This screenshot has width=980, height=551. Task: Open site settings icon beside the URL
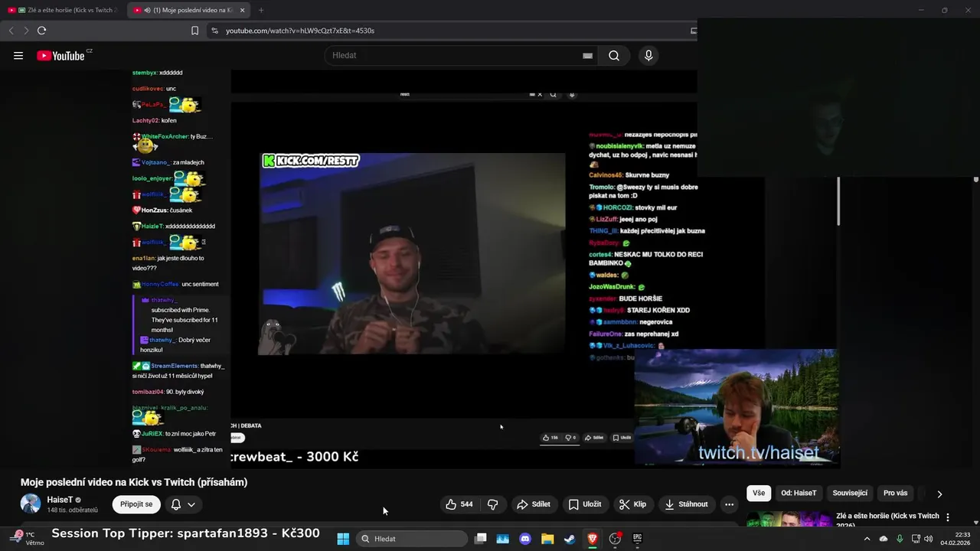(214, 31)
